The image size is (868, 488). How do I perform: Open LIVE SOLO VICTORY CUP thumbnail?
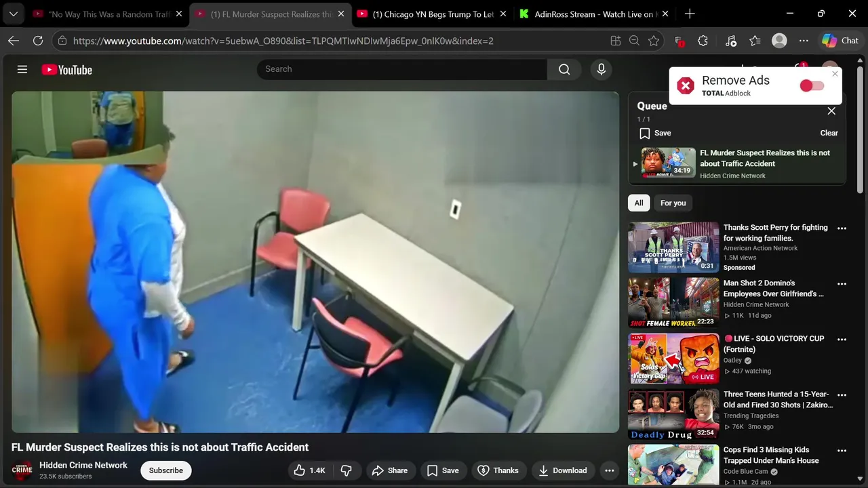(x=673, y=359)
